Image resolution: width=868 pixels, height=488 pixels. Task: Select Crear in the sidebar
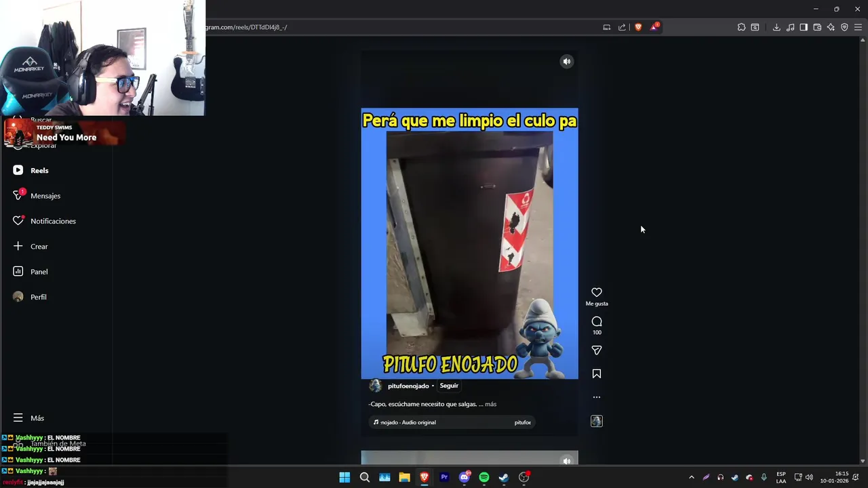[x=39, y=247]
